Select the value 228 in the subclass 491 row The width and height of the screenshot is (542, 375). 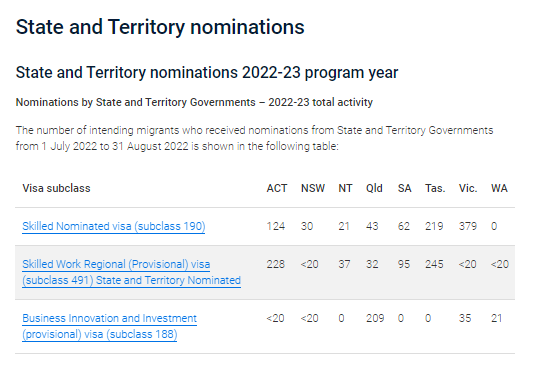[x=275, y=264]
